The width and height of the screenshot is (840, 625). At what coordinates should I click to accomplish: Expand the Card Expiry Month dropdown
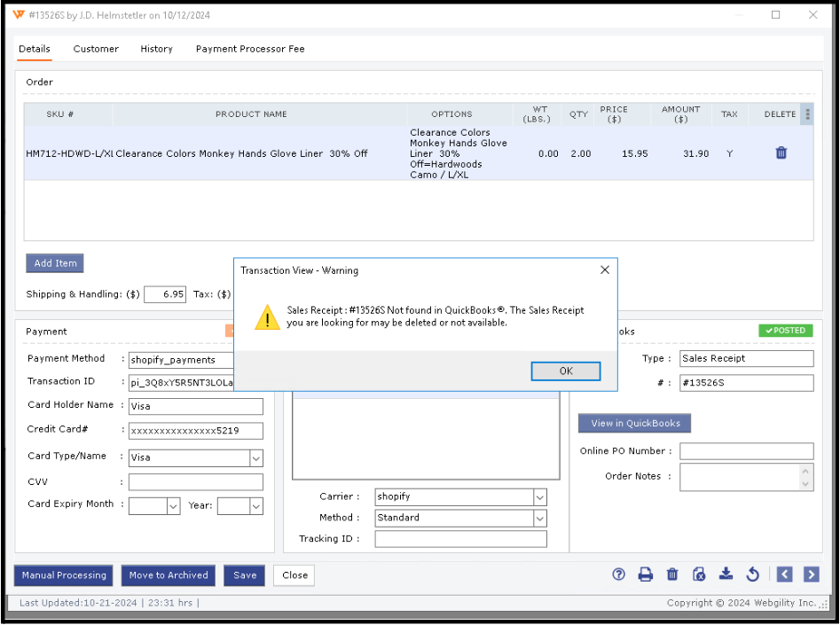173,506
